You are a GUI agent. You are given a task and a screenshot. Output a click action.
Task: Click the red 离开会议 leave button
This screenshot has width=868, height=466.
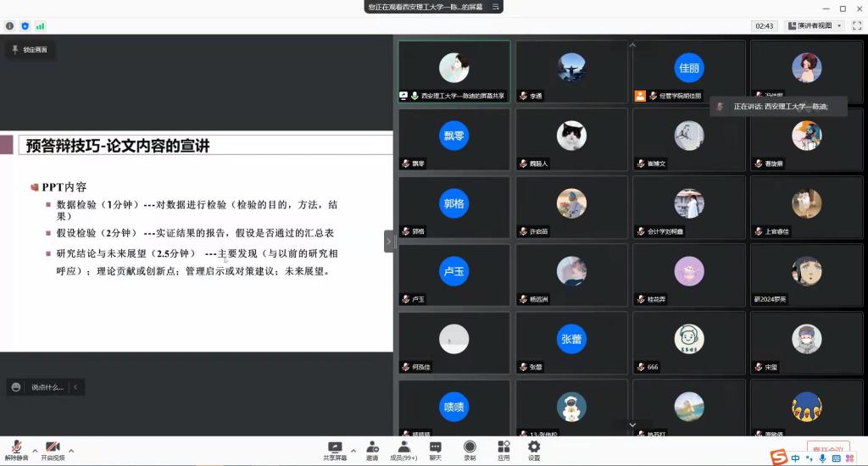827,449
